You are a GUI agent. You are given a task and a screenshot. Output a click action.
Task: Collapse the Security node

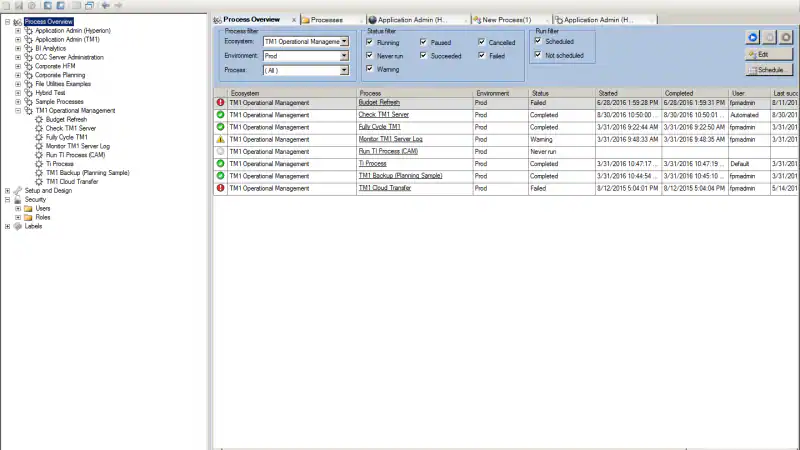[x=8, y=199]
